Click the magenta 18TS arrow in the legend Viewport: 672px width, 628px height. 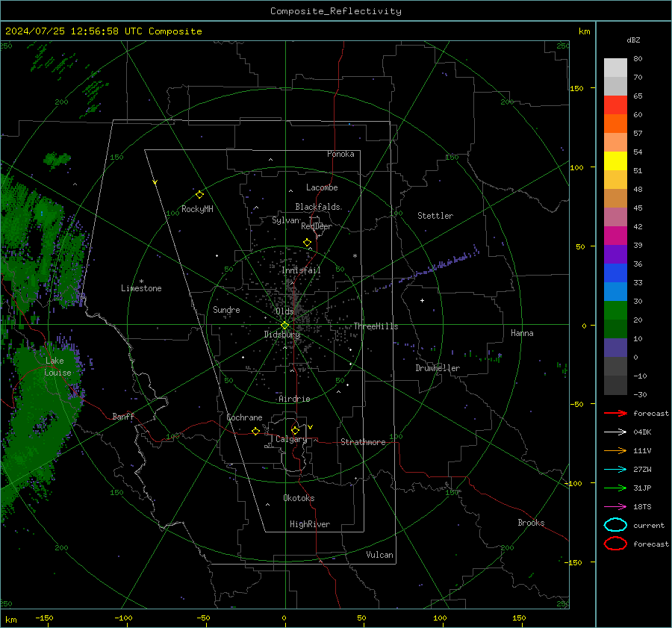point(615,507)
